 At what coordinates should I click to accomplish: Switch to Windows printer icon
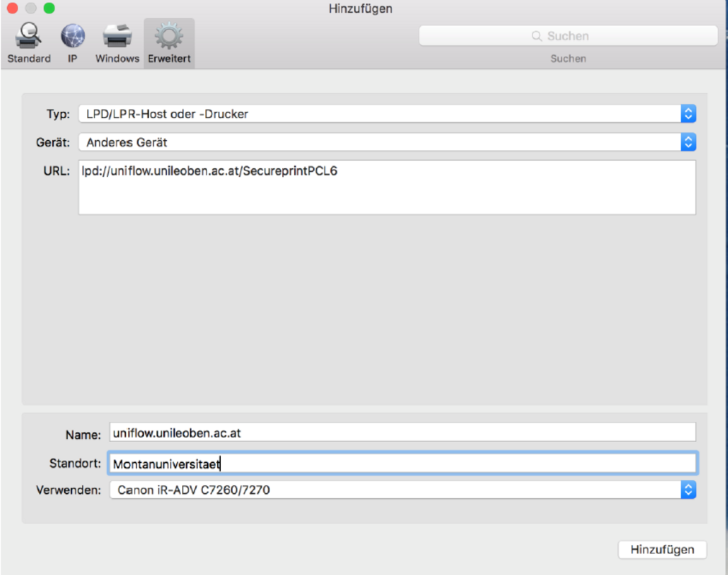click(x=117, y=35)
